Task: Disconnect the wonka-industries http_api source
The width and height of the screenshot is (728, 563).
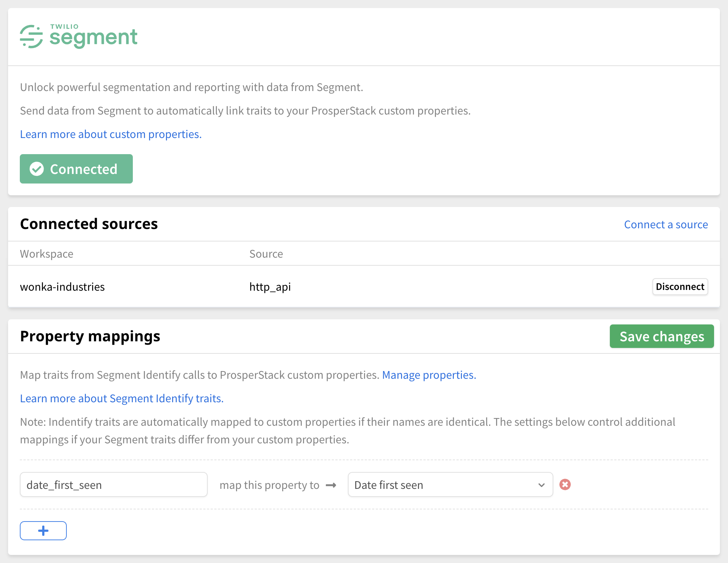Action: pyautogui.click(x=680, y=287)
